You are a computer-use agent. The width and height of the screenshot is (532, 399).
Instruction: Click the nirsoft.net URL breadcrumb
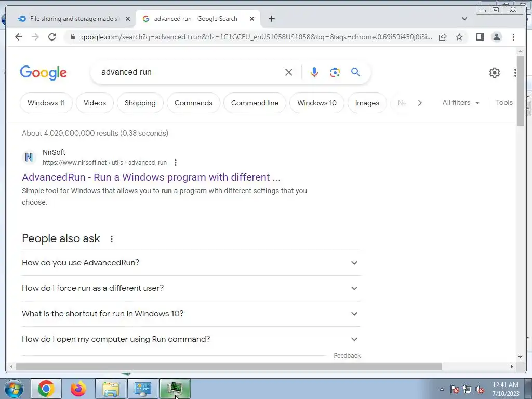coord(104,163)
